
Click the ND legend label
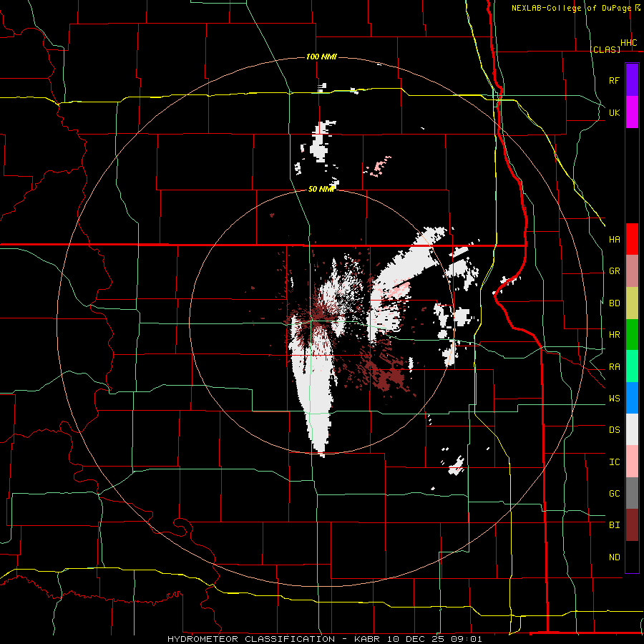point(614,557)
